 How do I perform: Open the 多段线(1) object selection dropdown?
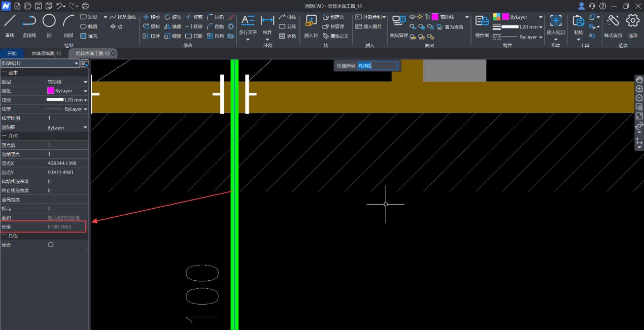77,63
